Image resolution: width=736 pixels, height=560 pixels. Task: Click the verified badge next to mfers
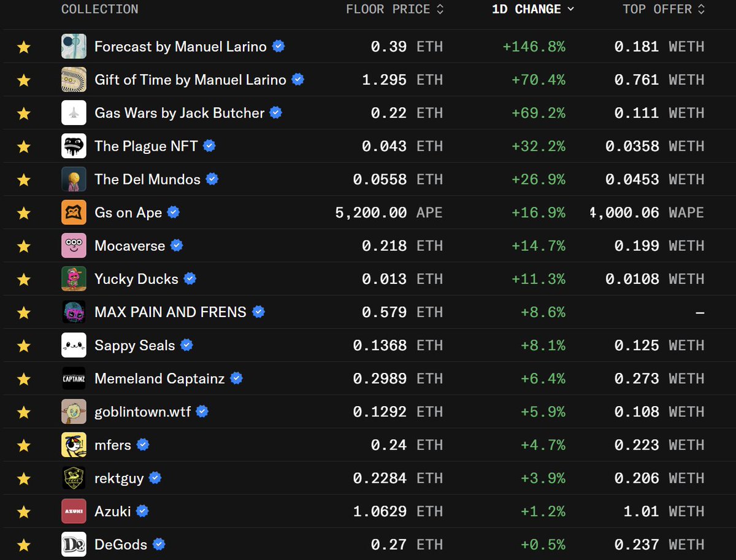[x=143, y=445]
